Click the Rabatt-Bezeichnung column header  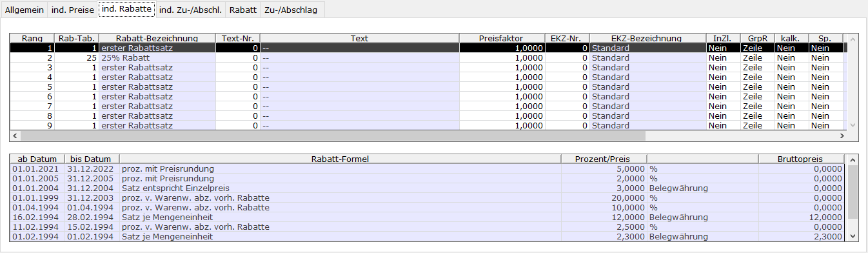(157, 38)
